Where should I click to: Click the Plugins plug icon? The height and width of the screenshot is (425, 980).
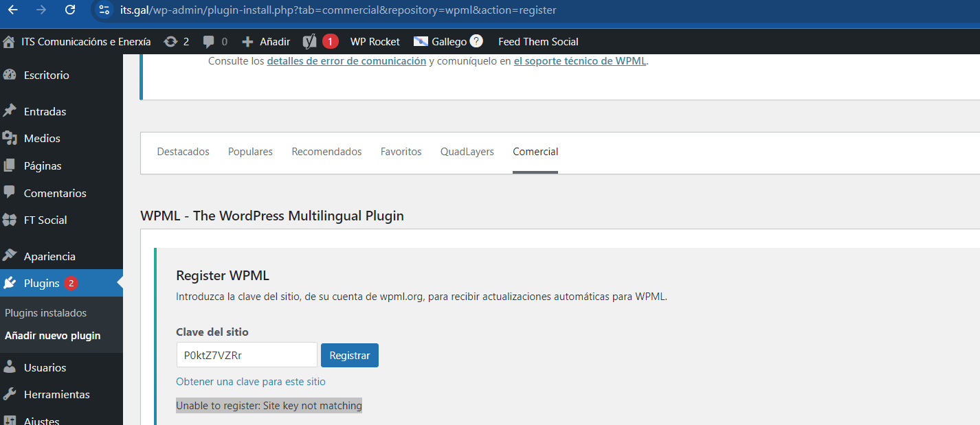(x=10, y=283)
